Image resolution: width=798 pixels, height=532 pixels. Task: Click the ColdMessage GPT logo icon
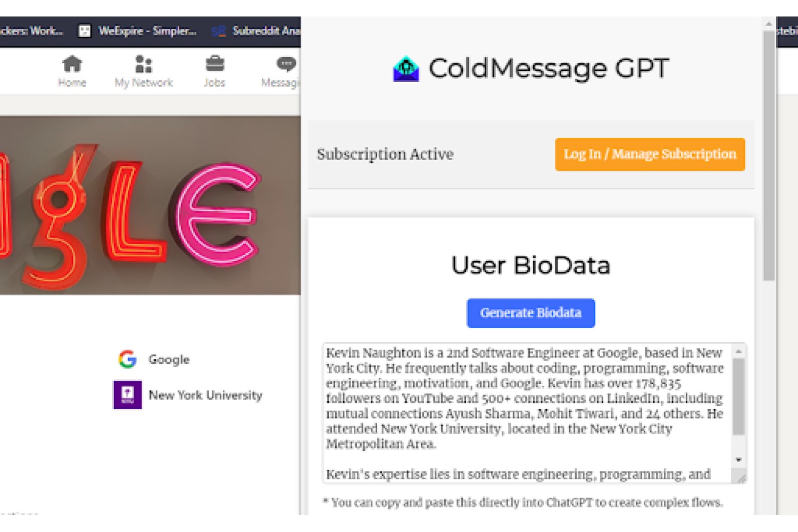[406, 69]
